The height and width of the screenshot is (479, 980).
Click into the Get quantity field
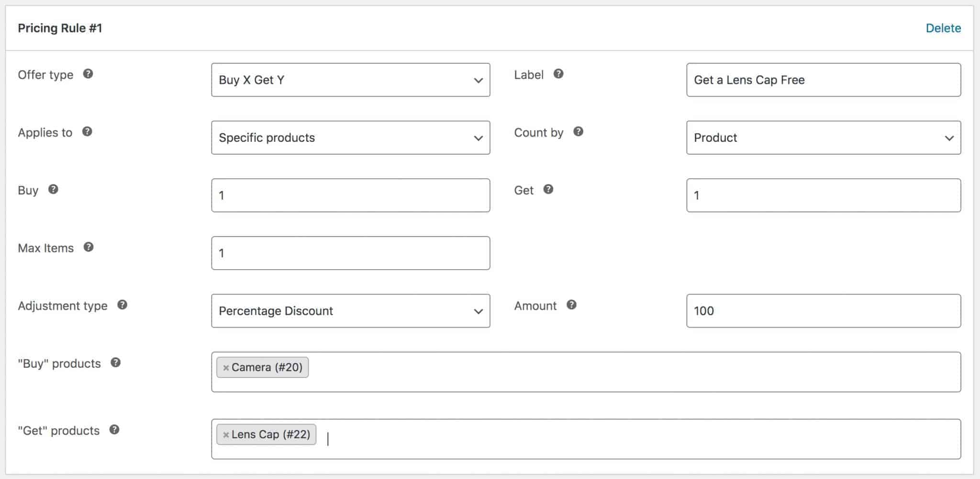tap(824, 195)
